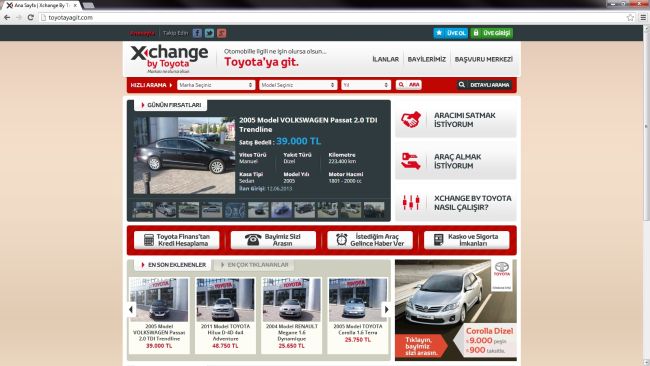The image size is (650, 366).
Task: Click the sliders NASIL ÇALIŞIR icon
Action: pos(411,203)
